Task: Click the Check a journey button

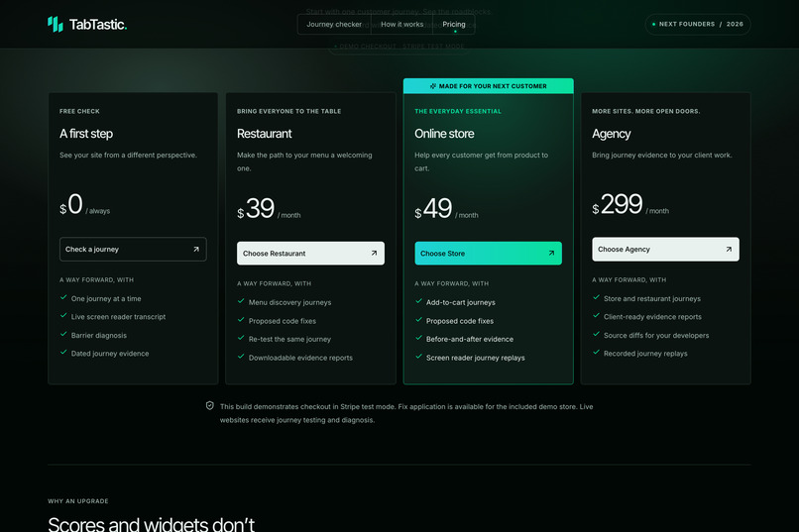Action: click(133, 250)
